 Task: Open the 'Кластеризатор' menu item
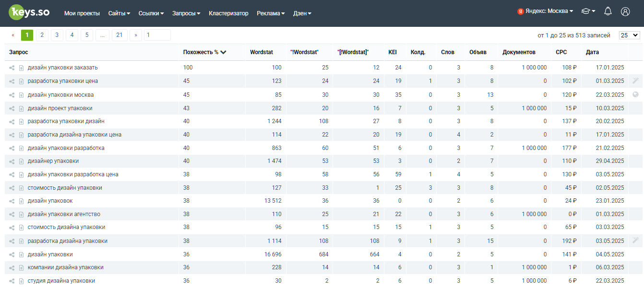tap(228, 13)
